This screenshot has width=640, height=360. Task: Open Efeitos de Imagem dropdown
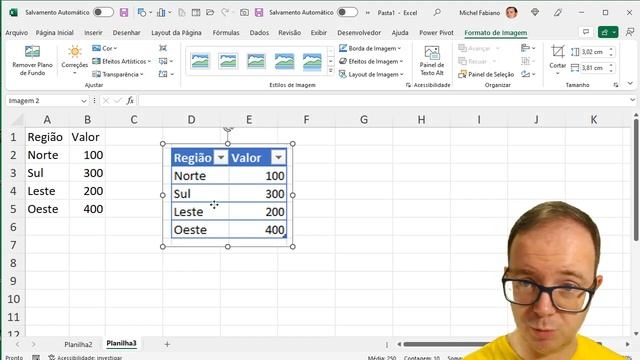click(371, 61)
